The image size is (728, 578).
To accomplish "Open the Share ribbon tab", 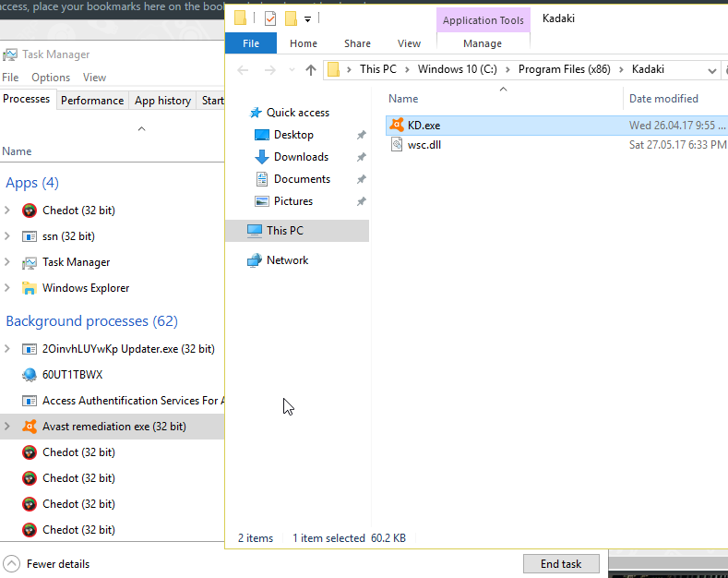I will pyautogui.click(x=357, y=43).
